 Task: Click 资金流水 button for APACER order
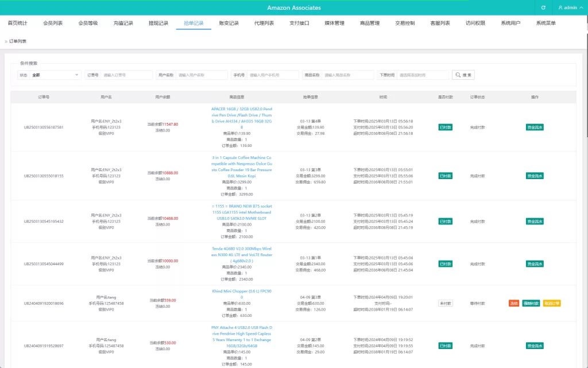pos(534,127)
